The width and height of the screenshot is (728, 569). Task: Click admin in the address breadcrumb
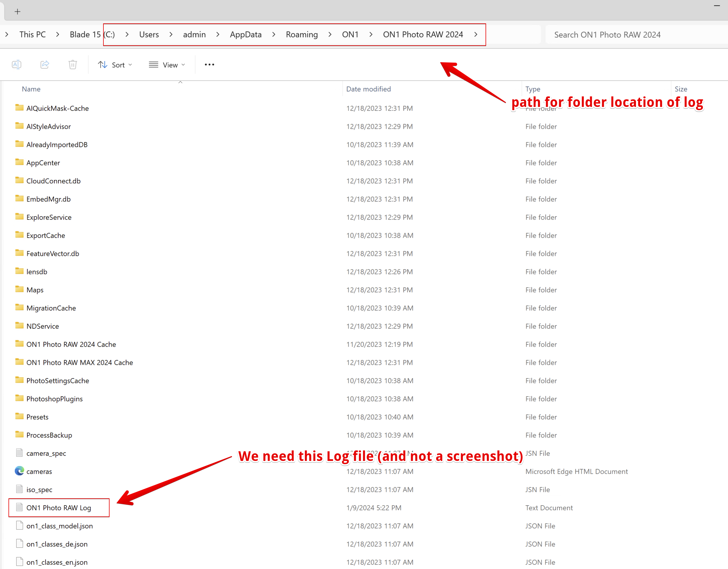194,35
